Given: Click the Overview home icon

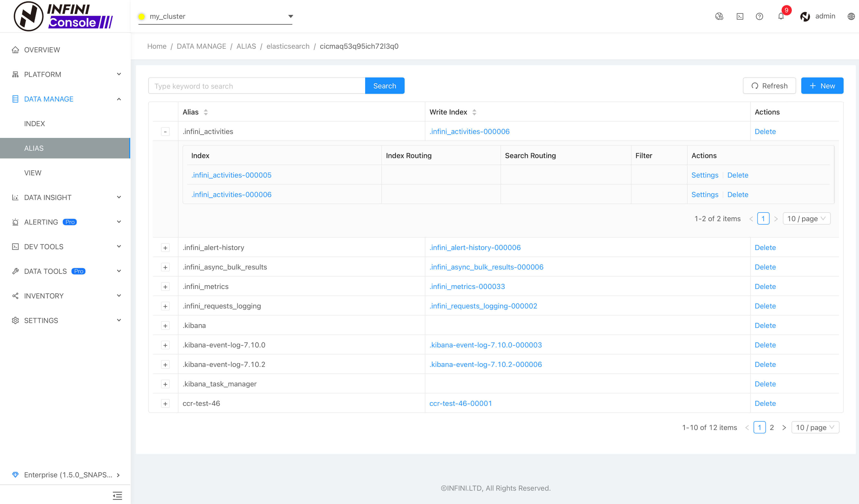Looking at the screenshot, I should (x=15, y=50).
